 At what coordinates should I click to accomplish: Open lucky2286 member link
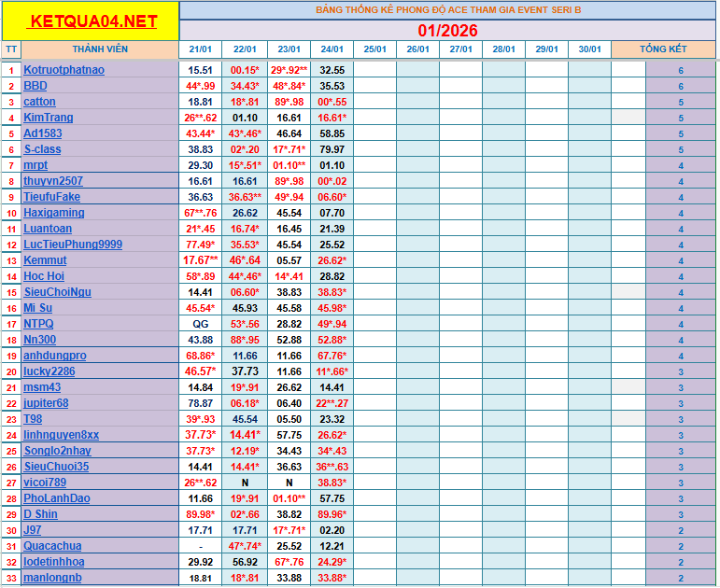(49, 371)
